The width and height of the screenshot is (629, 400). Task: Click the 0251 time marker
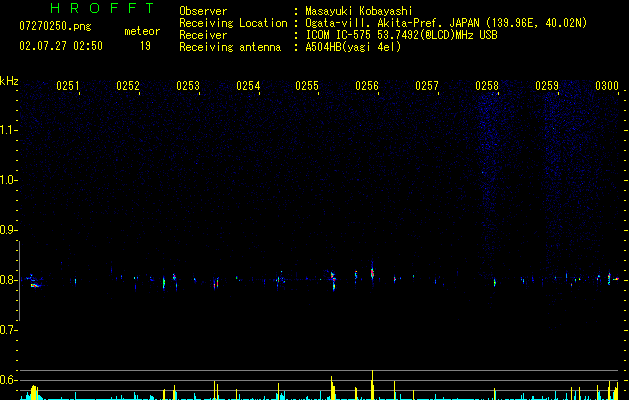pos(68,85)
